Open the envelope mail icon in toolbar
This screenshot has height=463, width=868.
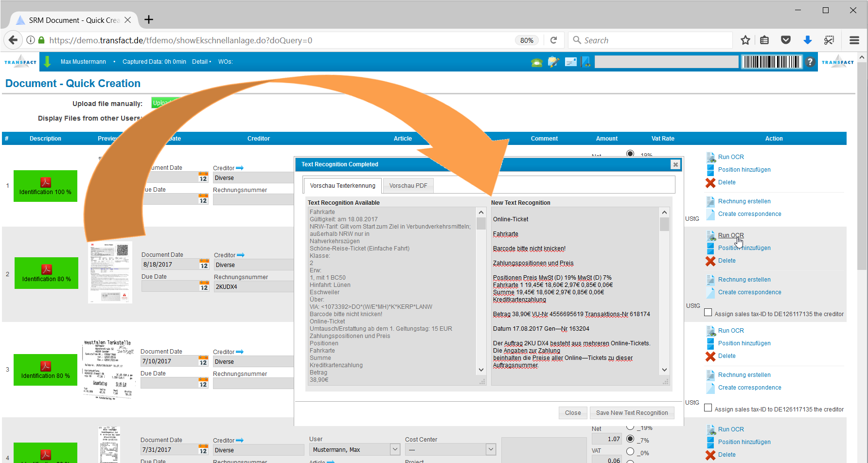[x=571, y=62]
